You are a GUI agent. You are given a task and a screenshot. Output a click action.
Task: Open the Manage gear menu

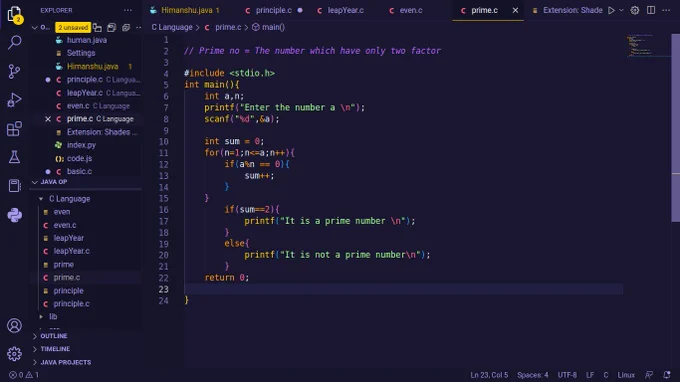(x=14, y=354)
